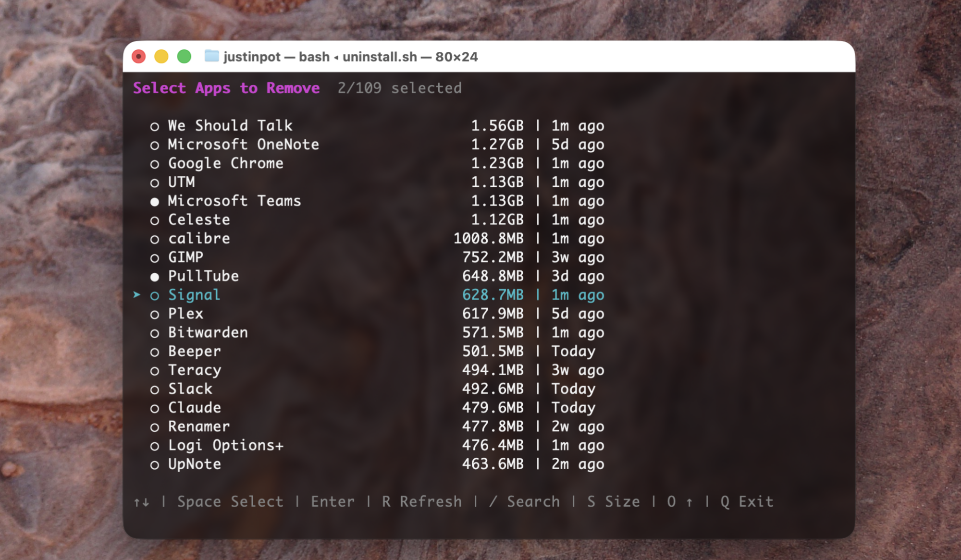Click the Space Select hint

[230, 501]
